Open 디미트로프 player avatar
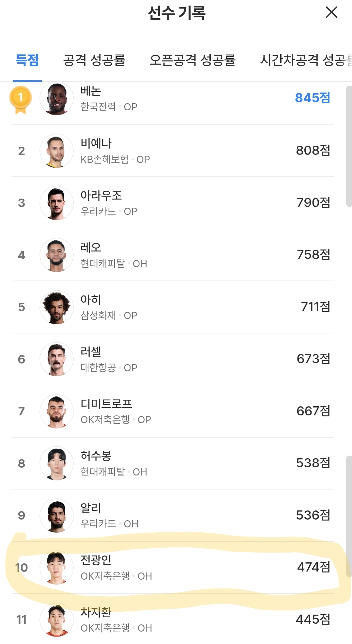The height and width of the screenshot is (644, 352). [x=56, y=411]
